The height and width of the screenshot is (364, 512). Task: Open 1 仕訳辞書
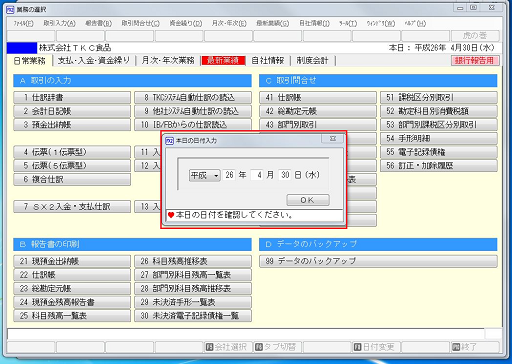[x=72, y=98]
